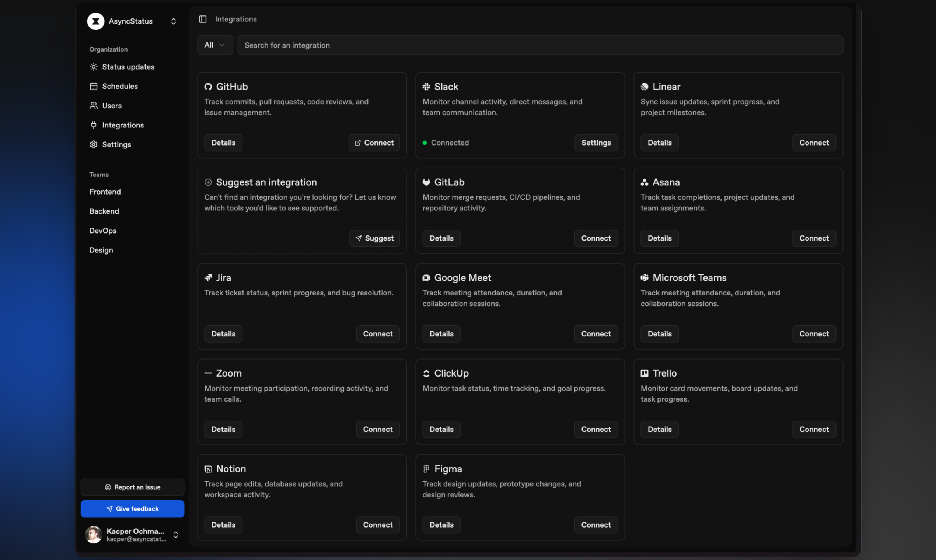This screenshot has height=560, width=936.
Task: View Google Meet Details
Action: pyautogui.click(x=441, y=333)
